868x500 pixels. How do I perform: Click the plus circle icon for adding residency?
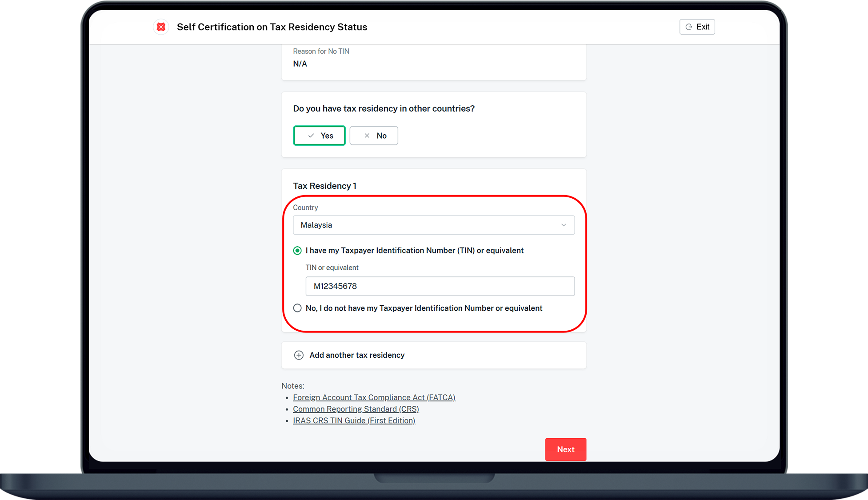click(x=299, y=355)
